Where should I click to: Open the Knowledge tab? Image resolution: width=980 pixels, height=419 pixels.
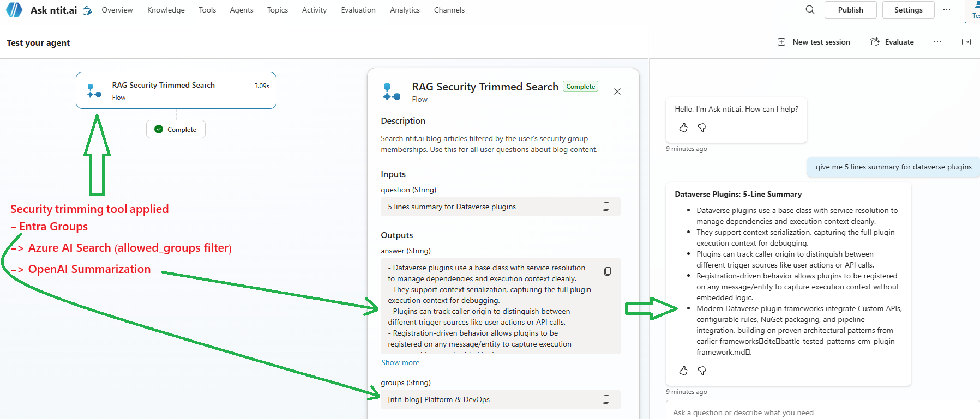(166, 10)
